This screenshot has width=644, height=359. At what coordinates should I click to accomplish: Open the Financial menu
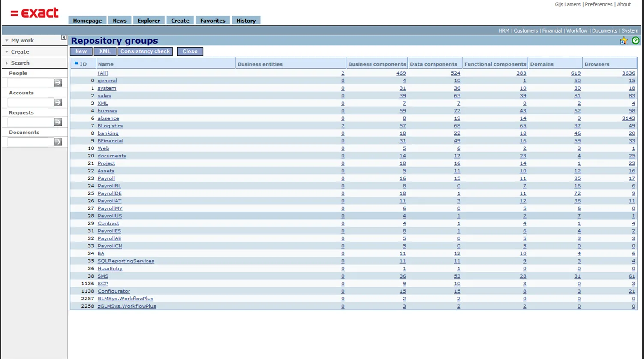point(551,30)
